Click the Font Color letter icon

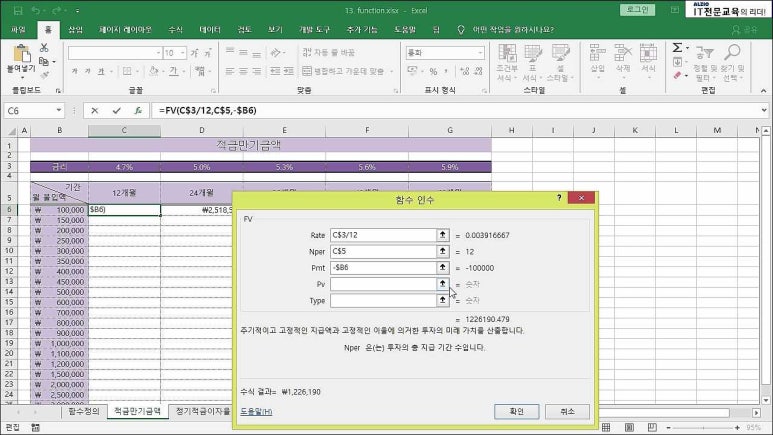click(174, 72)
